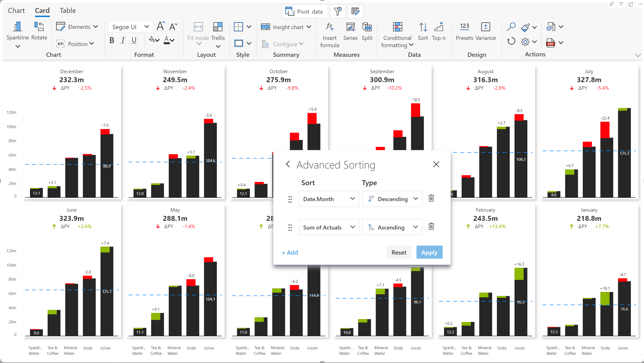The height and width of the screenshot is (363, 644).
Task: Click the + Add sort link
Action: click(290, 252)
